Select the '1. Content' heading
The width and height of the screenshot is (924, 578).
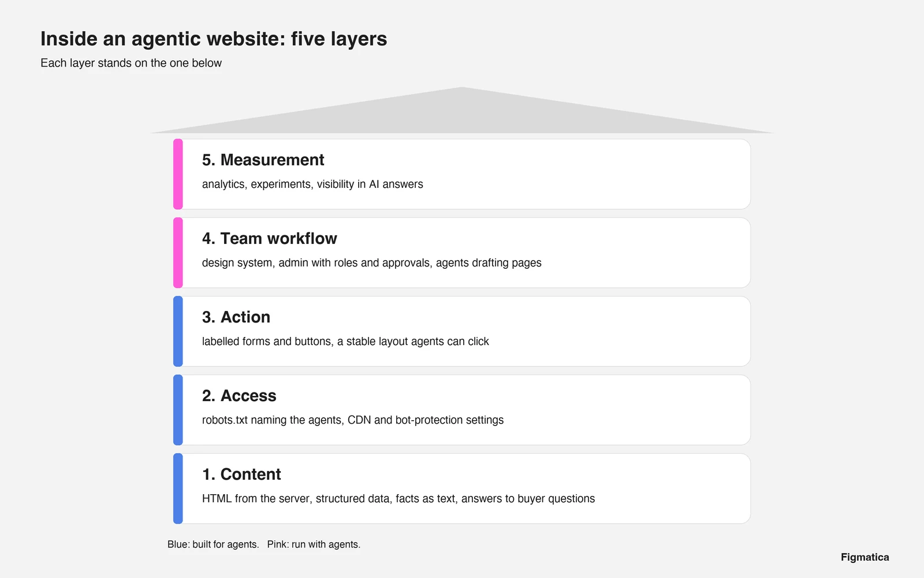click(x=241, y=474)
